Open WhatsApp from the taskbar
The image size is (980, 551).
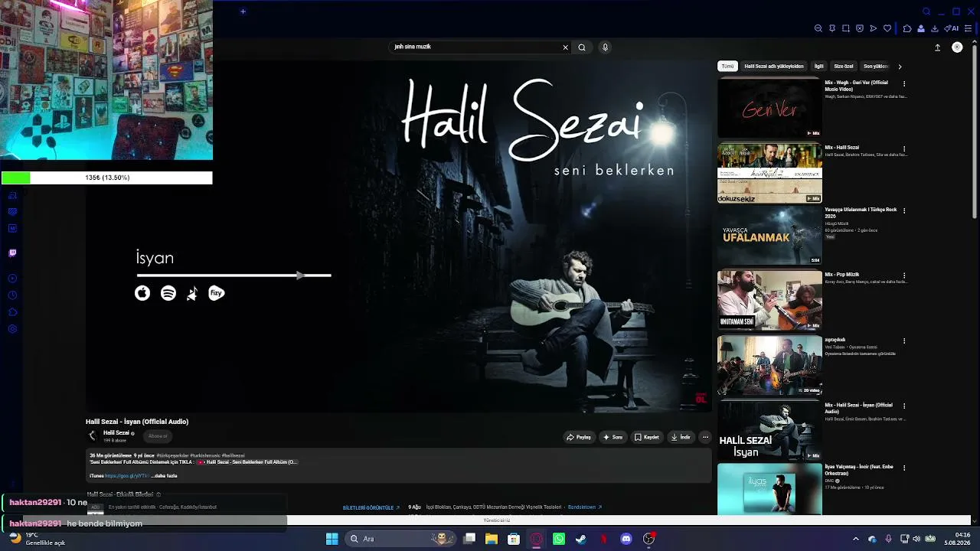click(559, 539)
